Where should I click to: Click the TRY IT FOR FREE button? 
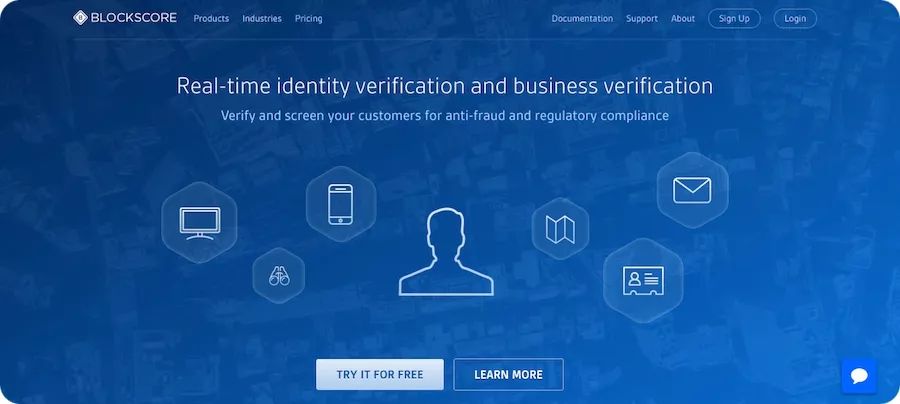380,374
